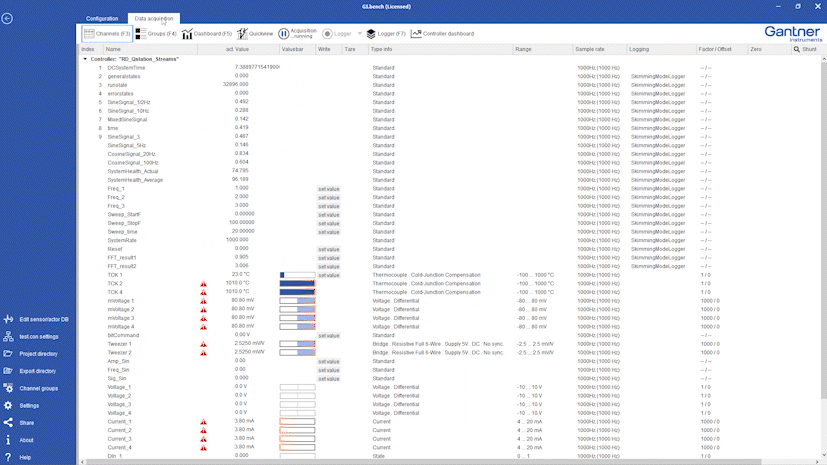Click set value for Freq_2
Image resolution: width=827 pixels, height=465 pixels.
(x=329, y=198)
